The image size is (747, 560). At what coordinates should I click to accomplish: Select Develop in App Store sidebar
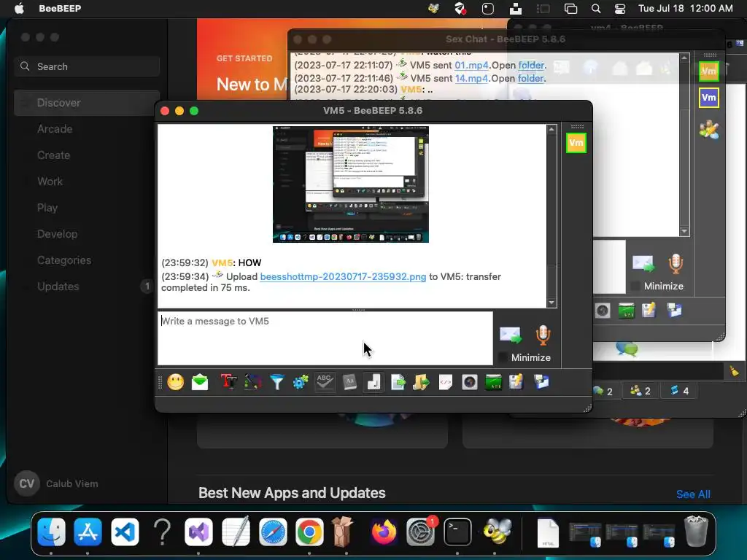tap(87, 234)
